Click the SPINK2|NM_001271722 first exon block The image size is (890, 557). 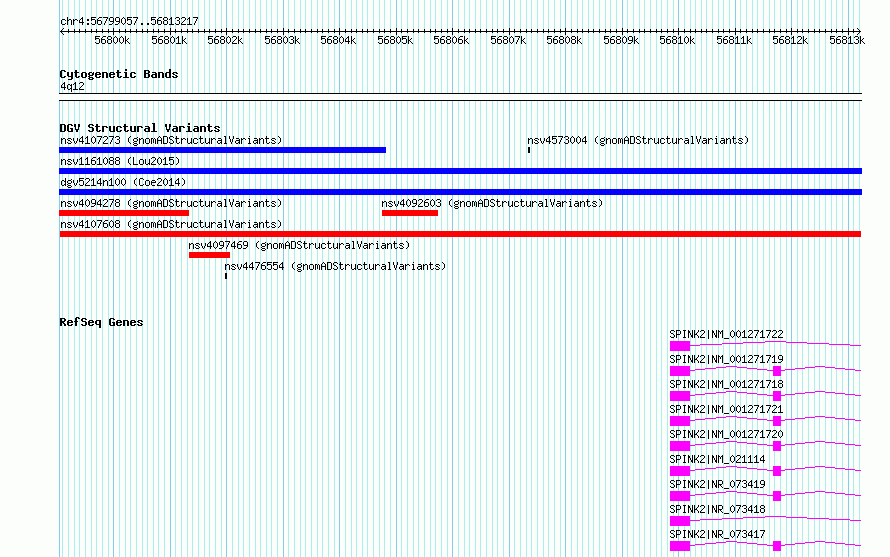pos(680,346)
